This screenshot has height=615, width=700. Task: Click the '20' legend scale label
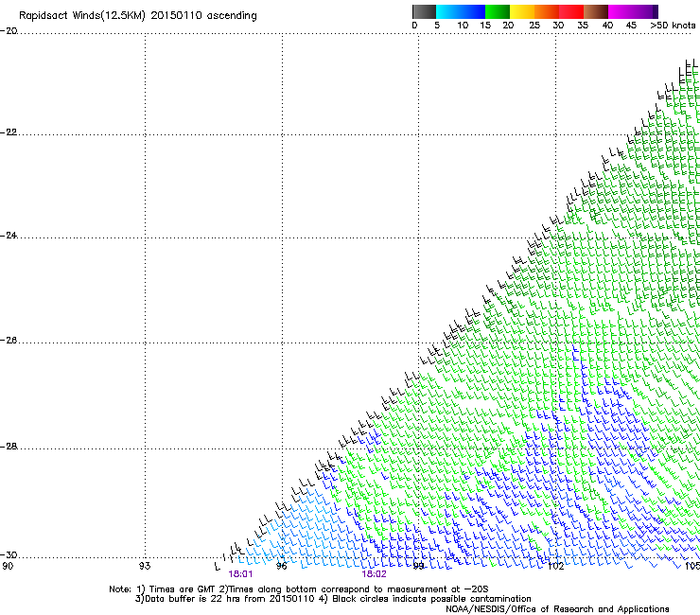tap(508, 26)
